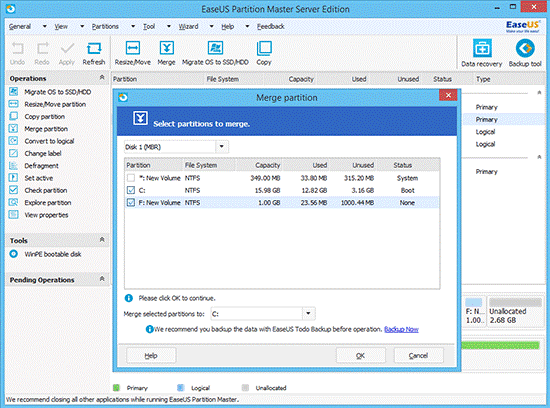Open the Tool menu dropdown arrow
Viewport: 550px width, 408px height.
(169, 26)
